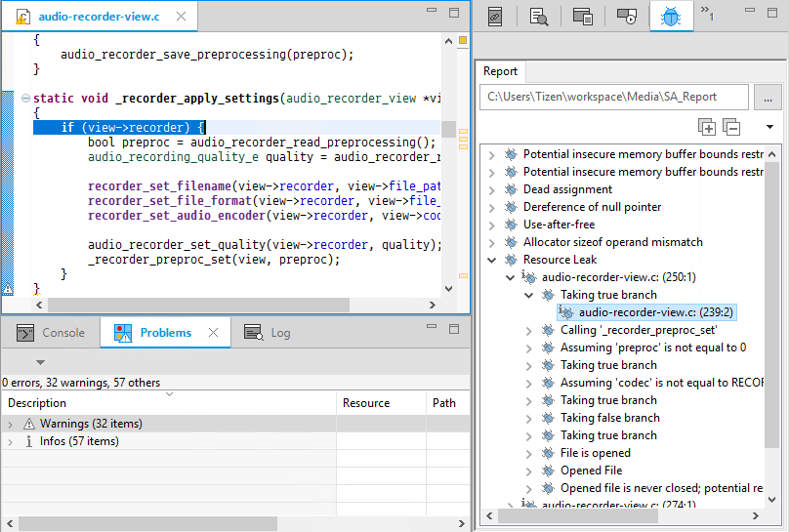Show hidden views via the chevron overflow
Viewport: 789px width, 532px height.
(708, 15)
